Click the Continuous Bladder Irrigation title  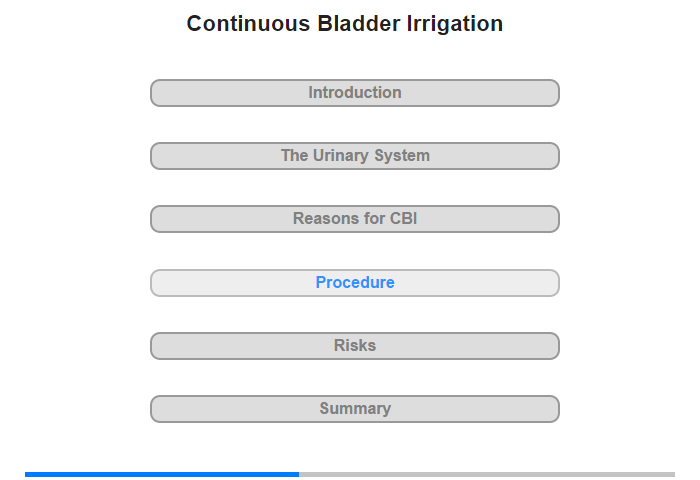click(x=345, y=23)
